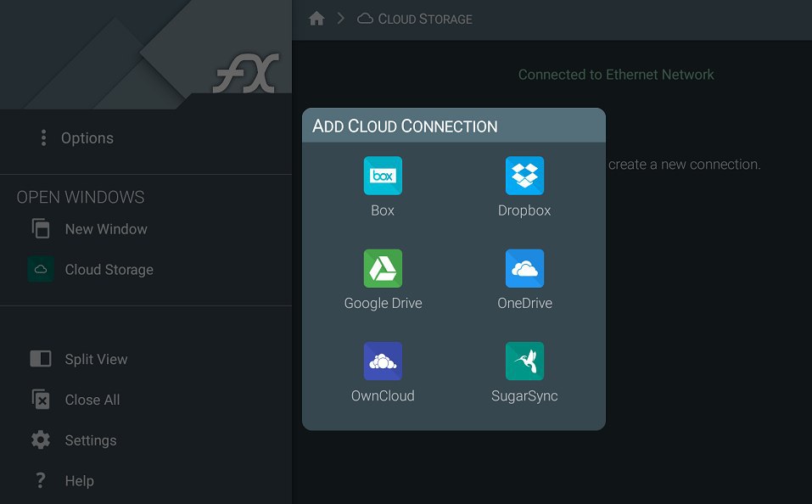Pick the Google Drive icon
The height and width of the screenshot is (504, 812).
pos(383,268)
